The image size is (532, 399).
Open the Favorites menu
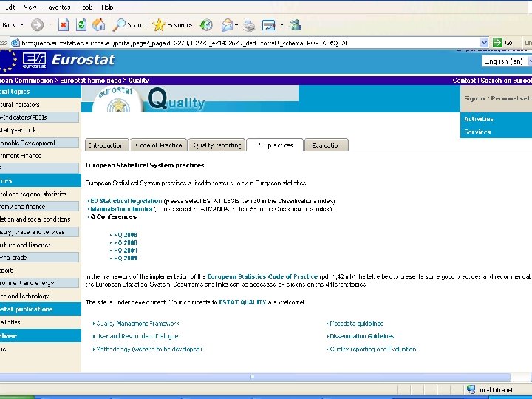point(58,7)
